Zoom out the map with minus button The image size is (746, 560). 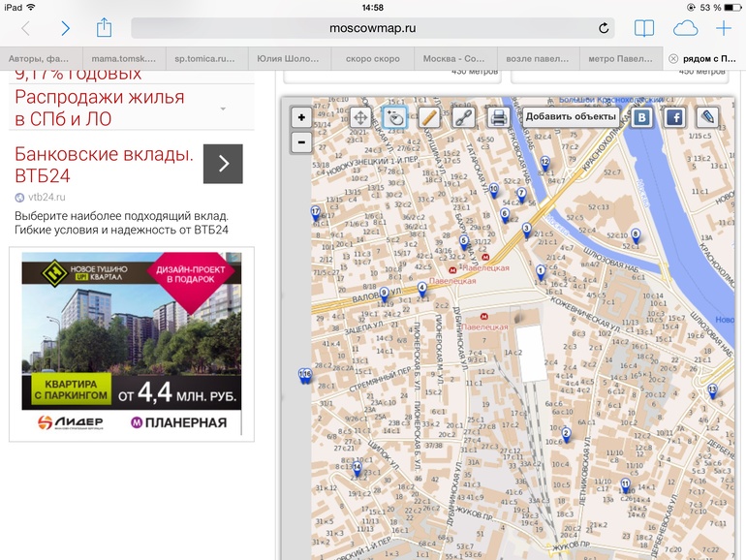point(301,142)
